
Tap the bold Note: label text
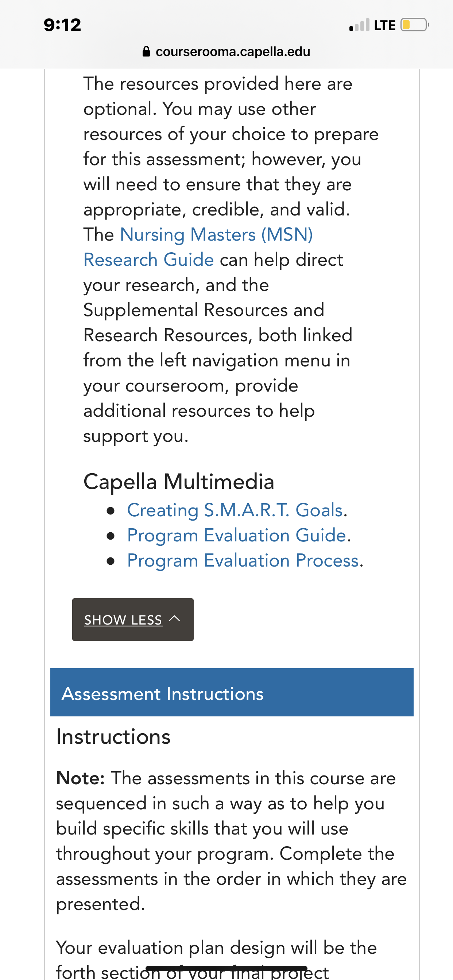point(80,778)
